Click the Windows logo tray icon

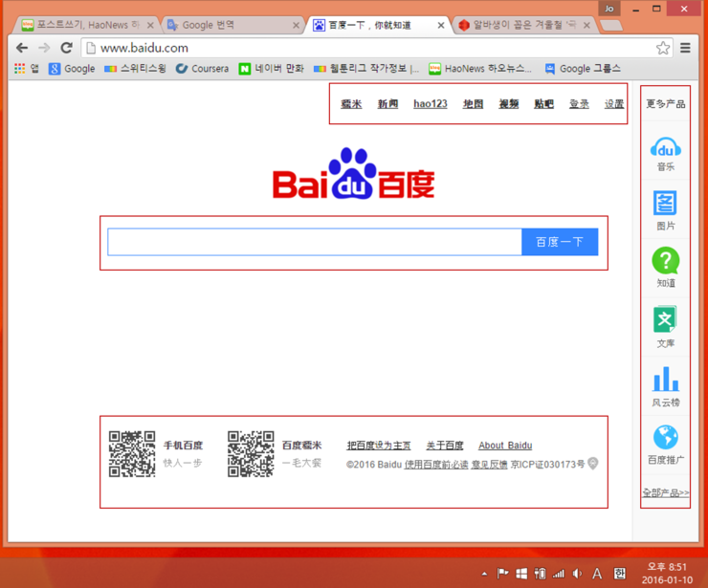pyautogui.click(x=521, y=574)
